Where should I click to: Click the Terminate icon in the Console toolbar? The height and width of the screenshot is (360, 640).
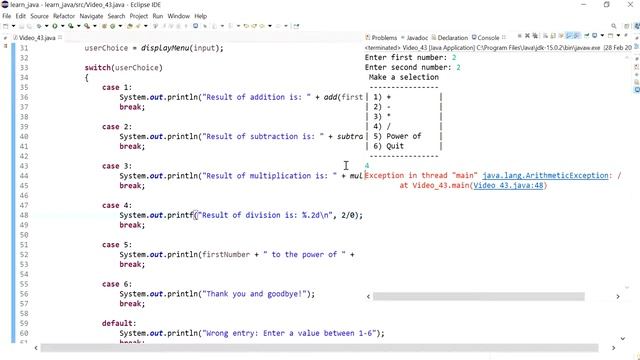[520, 36]
